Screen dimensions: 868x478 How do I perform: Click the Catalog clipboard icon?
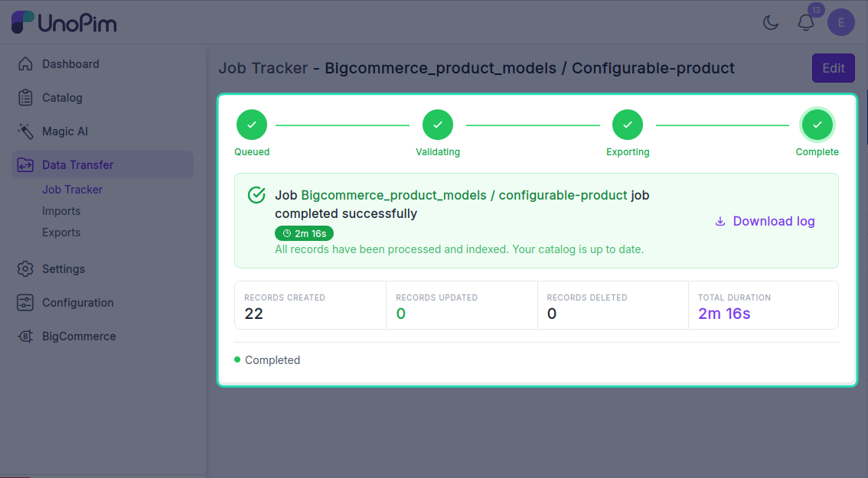25,97
